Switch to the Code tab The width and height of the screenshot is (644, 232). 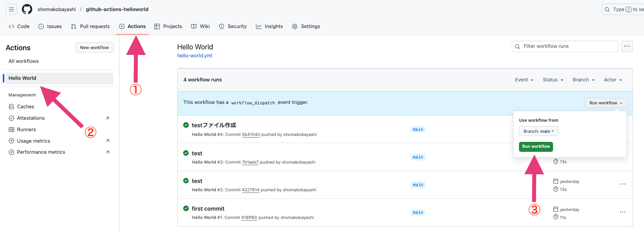coord(19,26)
